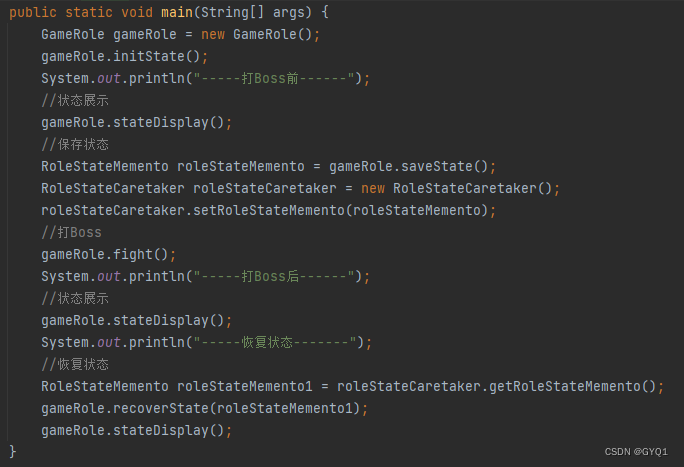The height and width of the screenshot is (467, 684).
Task: Click the "恢复状态" println string
Action: coord(275,342)
